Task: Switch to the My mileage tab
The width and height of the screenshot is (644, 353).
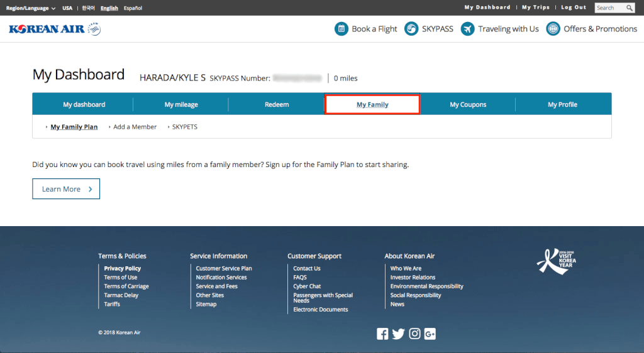Action: 181,104
